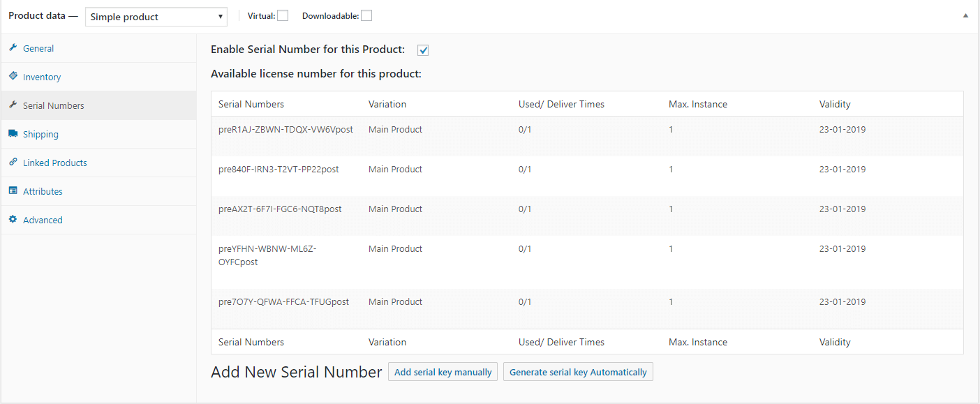Select serial pre7O7Y-QFWA-FFCA-TFUGpost
This screenshot has height=404, width=980.
coord(283,301)
